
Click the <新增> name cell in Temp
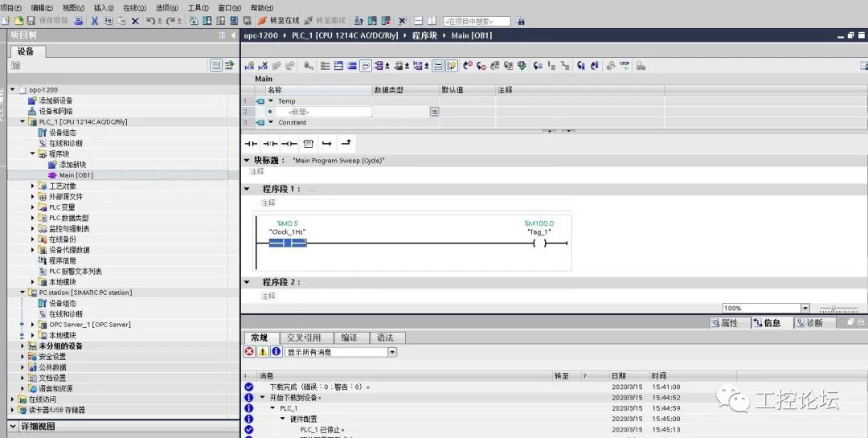point(324,112)
